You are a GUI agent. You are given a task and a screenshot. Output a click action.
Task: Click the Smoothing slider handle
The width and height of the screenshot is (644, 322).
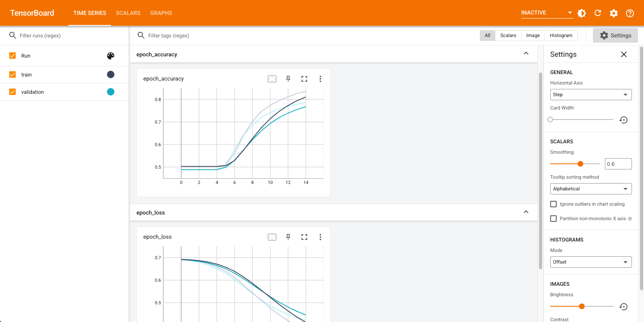pos(580,164)
